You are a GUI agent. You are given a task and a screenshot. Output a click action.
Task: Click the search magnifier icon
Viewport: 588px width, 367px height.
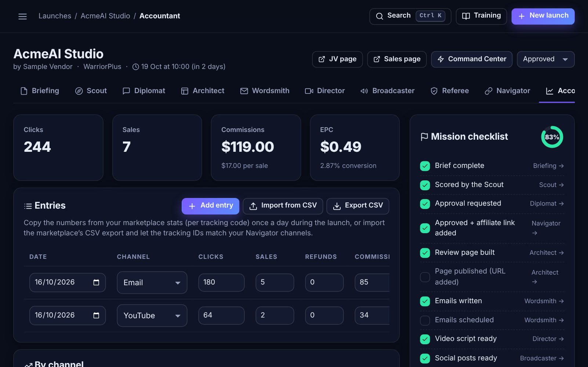380,16
